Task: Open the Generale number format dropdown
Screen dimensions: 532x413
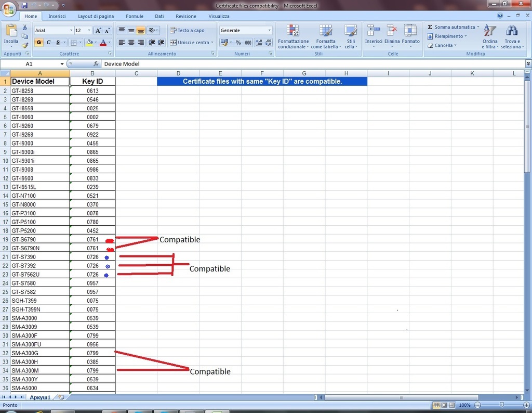Action: pyautogui.click(x=270, y=31)
